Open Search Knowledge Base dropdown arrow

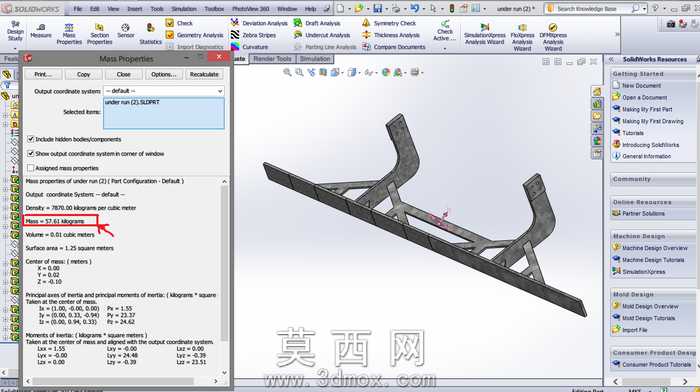point(644,8)
